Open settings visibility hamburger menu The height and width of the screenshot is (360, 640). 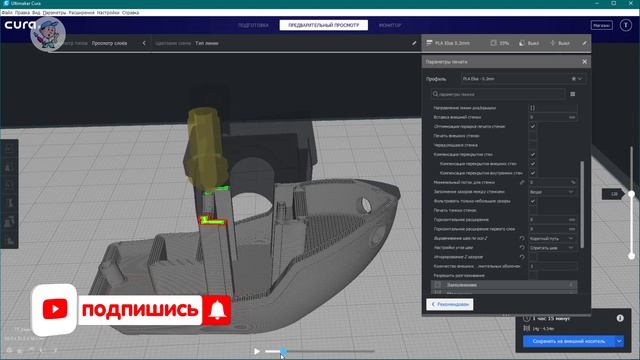[x=573, y=94]
